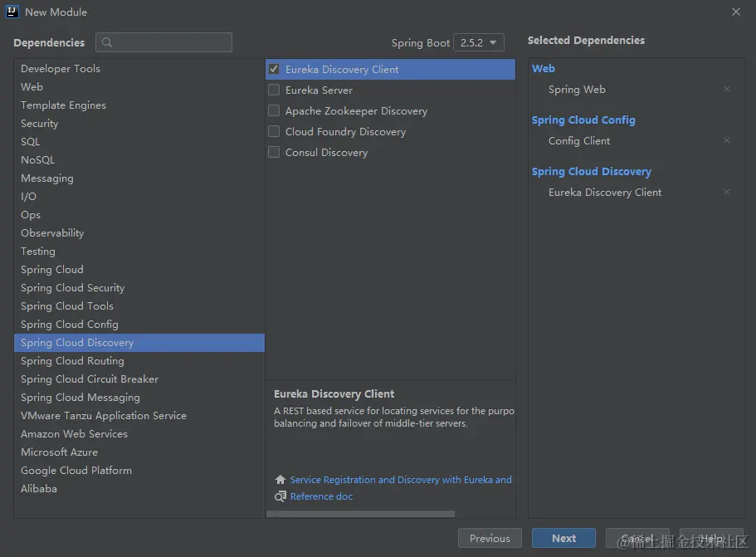The width and height of the screenshot is (756, 557).
Task: Click the horizontal scrollbar under description
Action: [360, 514]
